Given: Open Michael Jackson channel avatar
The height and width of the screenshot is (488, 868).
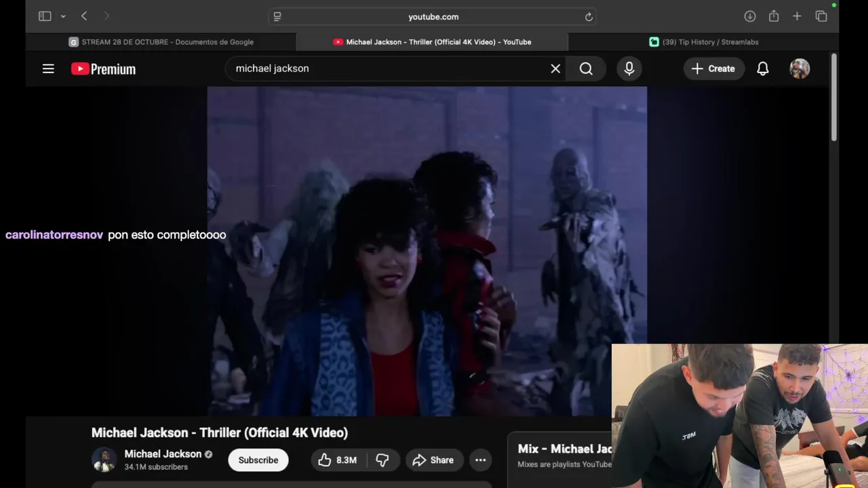Looking at the screenshot, I should click(104, 460).
